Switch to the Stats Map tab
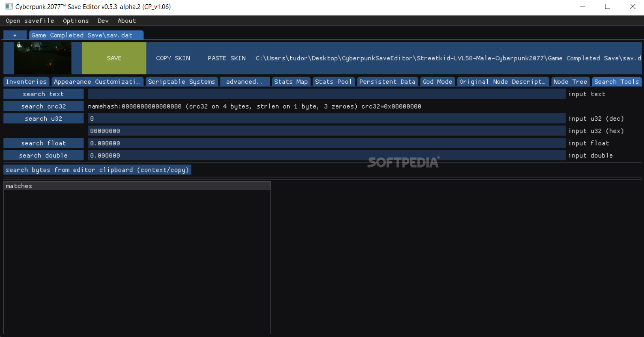This screenshot has width=644, height=337. (x=291, y=82)
